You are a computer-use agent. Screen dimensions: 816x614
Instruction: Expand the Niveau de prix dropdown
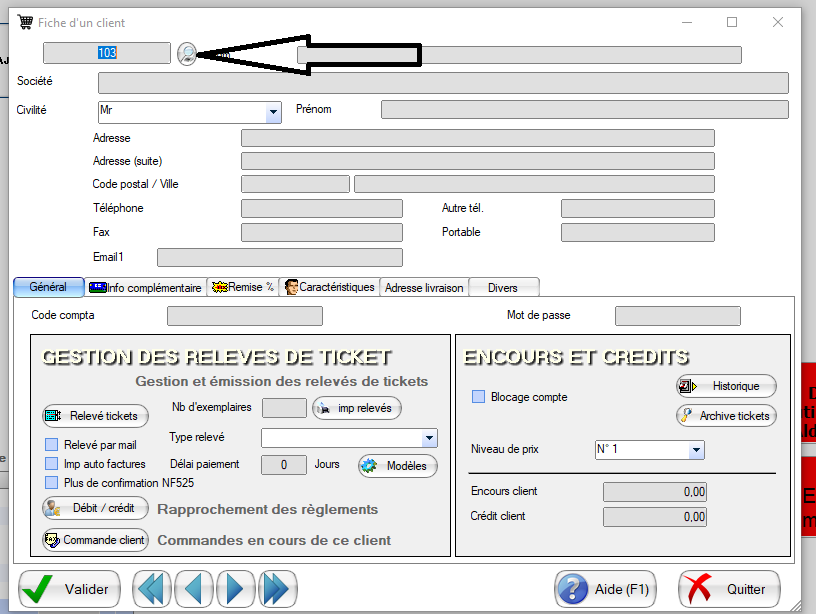click(696, 451)
